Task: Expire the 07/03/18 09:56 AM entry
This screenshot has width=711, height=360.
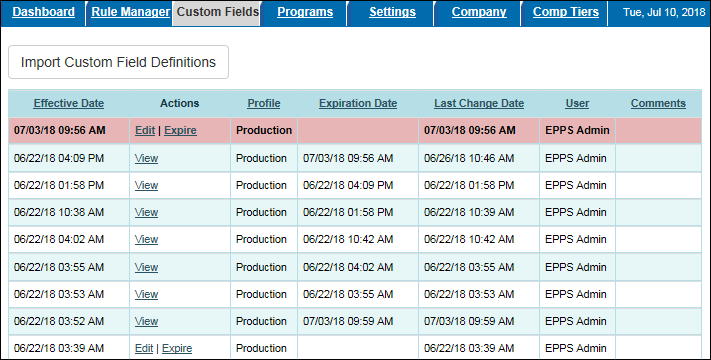Action: 180,131
